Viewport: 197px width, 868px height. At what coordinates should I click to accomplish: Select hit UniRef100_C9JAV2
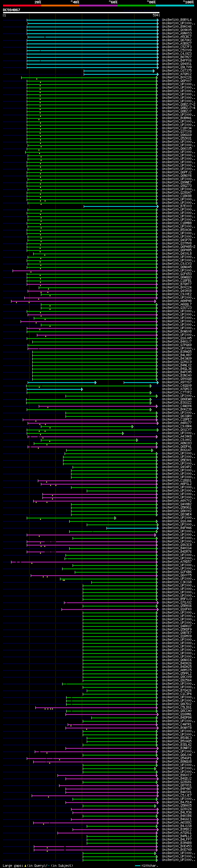[x=177, y=440]
